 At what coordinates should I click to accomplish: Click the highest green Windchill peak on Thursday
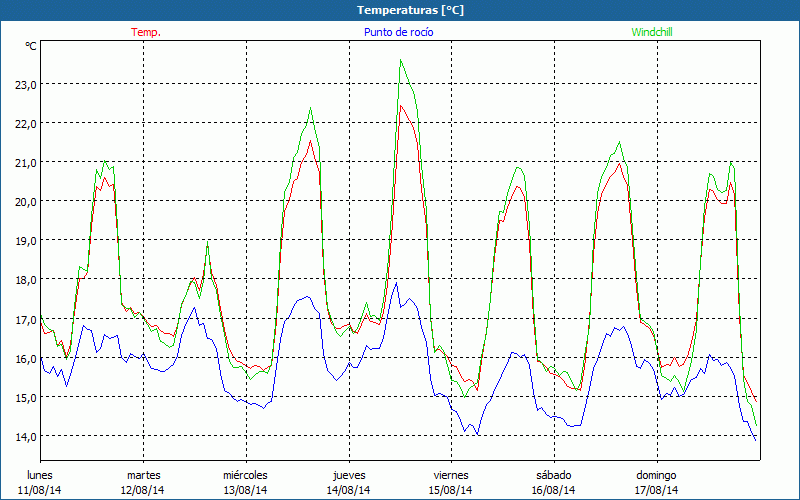pyautogui.click(x=401, y=60)
